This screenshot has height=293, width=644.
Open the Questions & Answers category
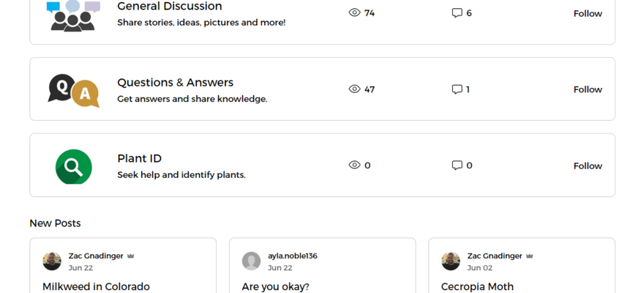pyautogui.click(x=175, y=82)
